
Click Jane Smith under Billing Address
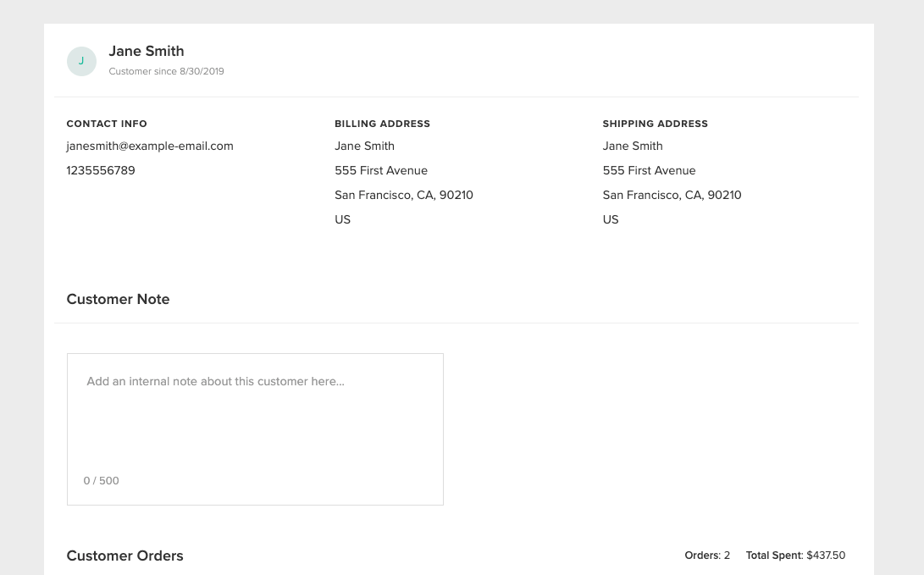pos(365,147)
